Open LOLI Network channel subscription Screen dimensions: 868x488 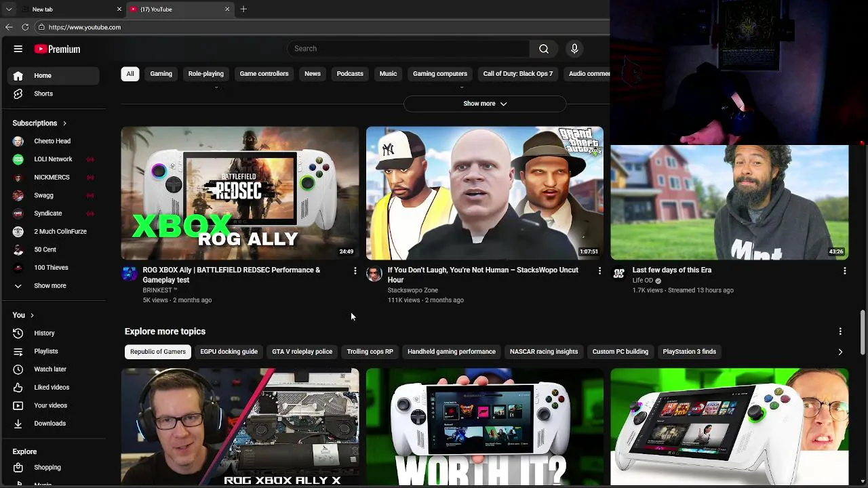coord(53,159)
